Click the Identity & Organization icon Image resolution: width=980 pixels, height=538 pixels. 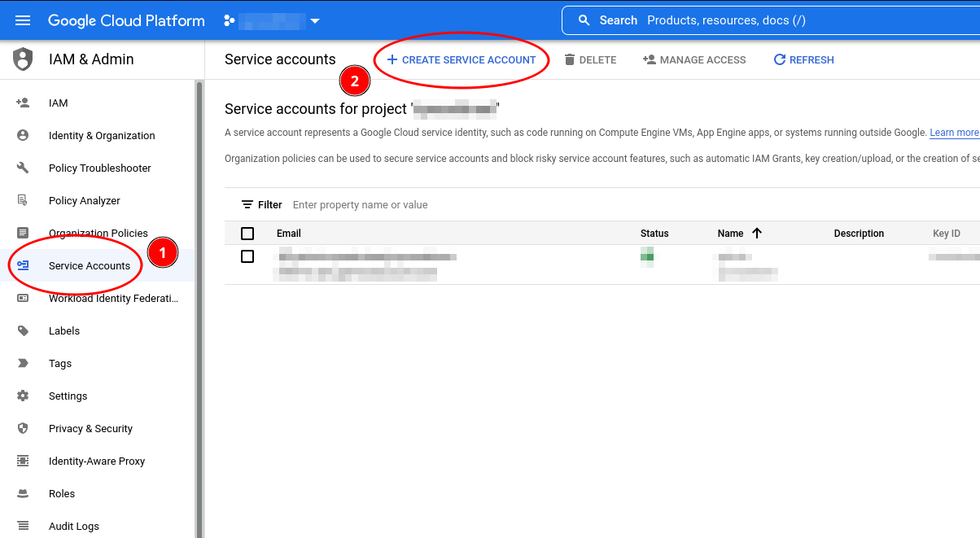[x=23, y=135]
